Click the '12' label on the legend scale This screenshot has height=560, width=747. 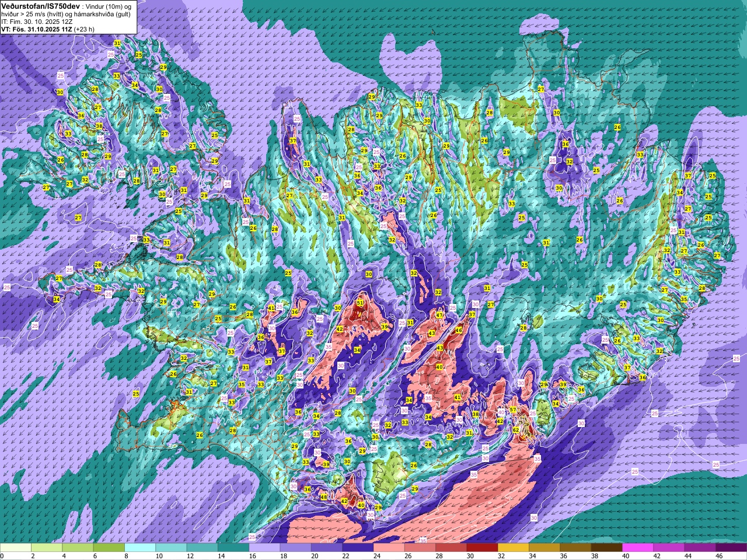[190, 556]
